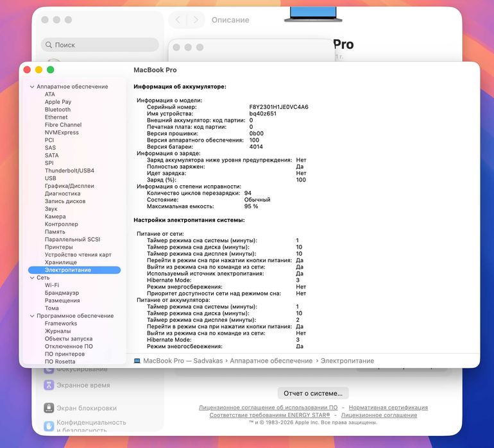Image resolution: width=494 pixels, height=448 pixels.
Task: Collapse the Аппаратное обеспечение section
Action: pos(32,87)
